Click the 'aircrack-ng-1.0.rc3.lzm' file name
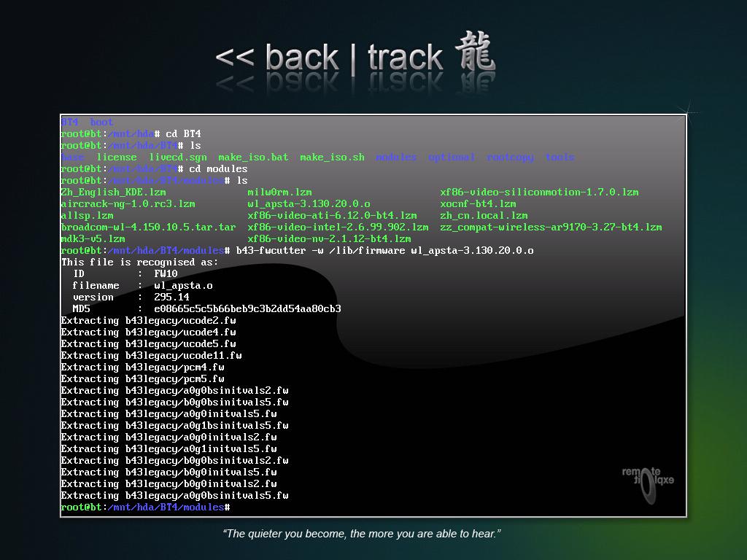Image resolution: width=747 pixels, height=560 pixels. 128,204
